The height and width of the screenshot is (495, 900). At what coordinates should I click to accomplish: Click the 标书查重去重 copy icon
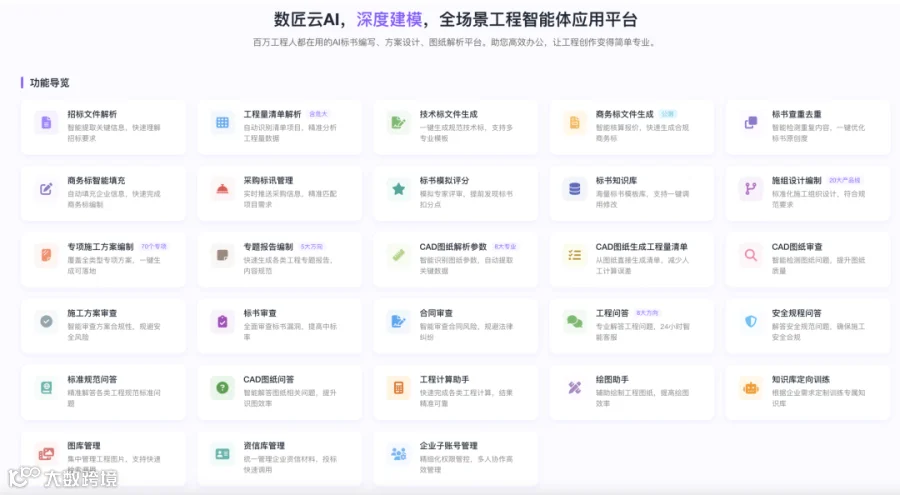[751, 122]
